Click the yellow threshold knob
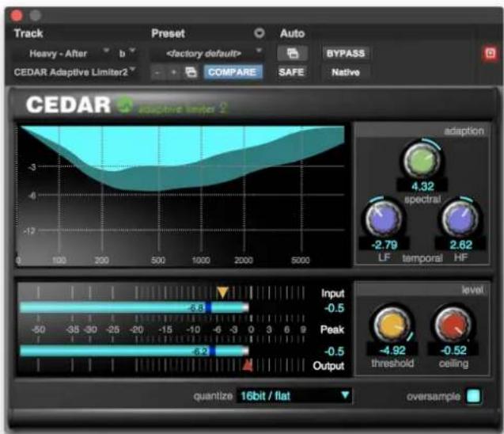 pos(392,324)
